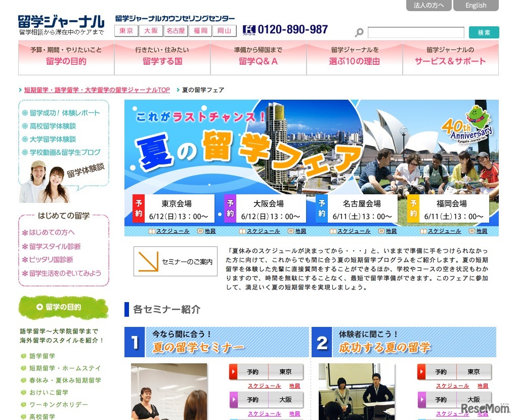Switch the site to English
Screen dimensions: 517x420
(x=476, y=6)
